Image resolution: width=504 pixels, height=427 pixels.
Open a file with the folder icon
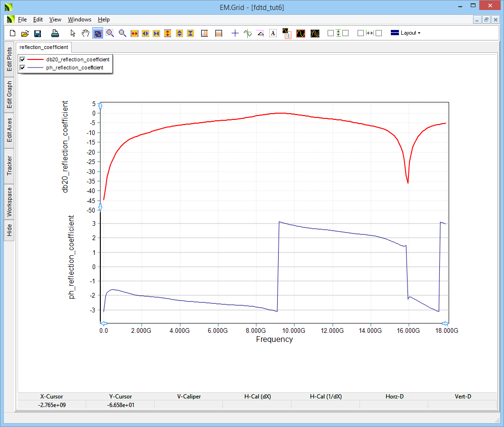coord(25,33)
